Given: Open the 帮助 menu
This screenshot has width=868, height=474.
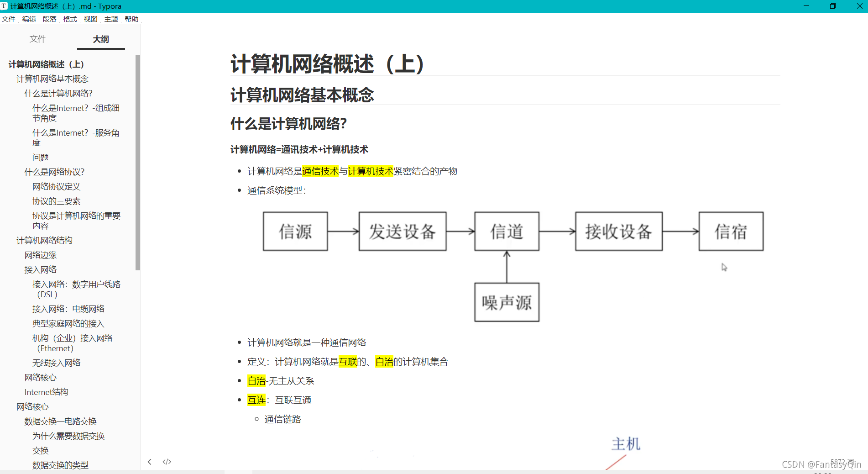Looking at the screenshot, I should click(131, 19).
